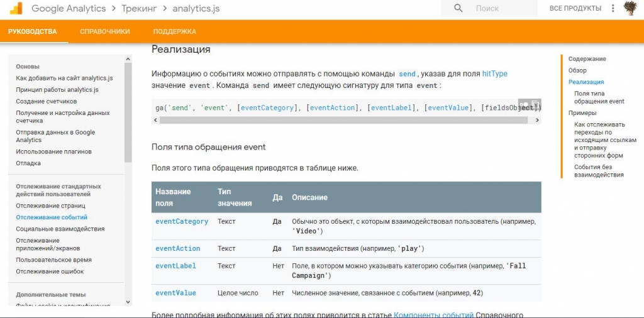Jump to Поля типа обращения event contents
644x318 pixels.
pos(599,97)
